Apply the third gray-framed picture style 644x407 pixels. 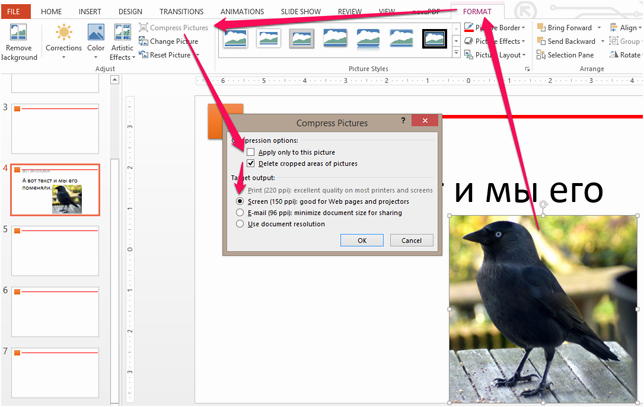point(301,39)
